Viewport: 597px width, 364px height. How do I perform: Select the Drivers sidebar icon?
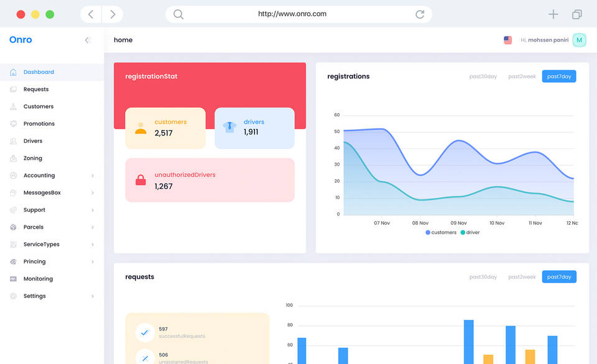tap(12, 141)
